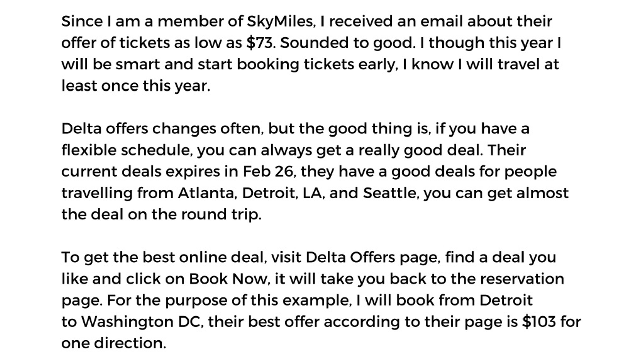Click the word "email" in first line
The image size is (644, 362).
coord(441,22)
